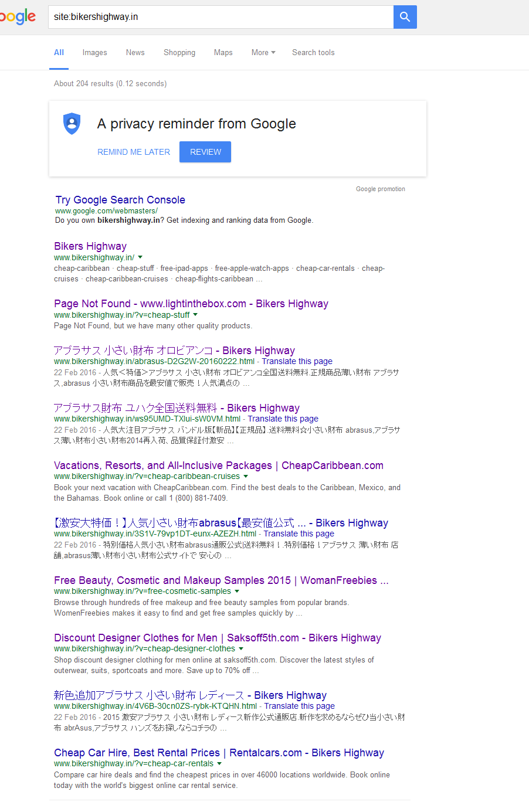Expand the More dropdown menu

pos(263,53)
